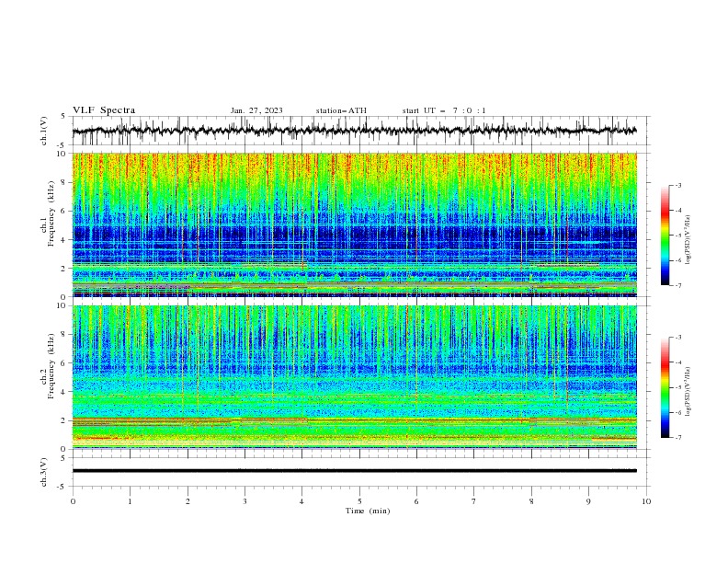Click the "ch.1(V)" axis label
728x563 pixels.
[x=43, y=131]
